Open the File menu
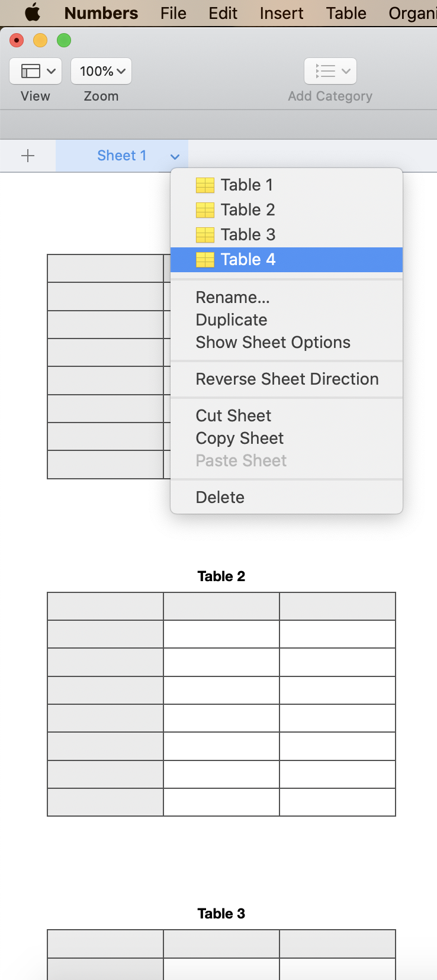This screenshot has height=980, width=437. (173, 13)
